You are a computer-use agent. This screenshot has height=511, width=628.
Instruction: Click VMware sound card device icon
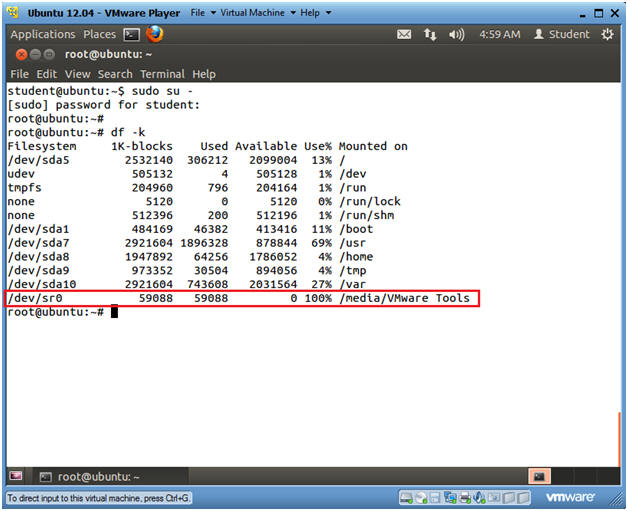[x=479, y=497]
